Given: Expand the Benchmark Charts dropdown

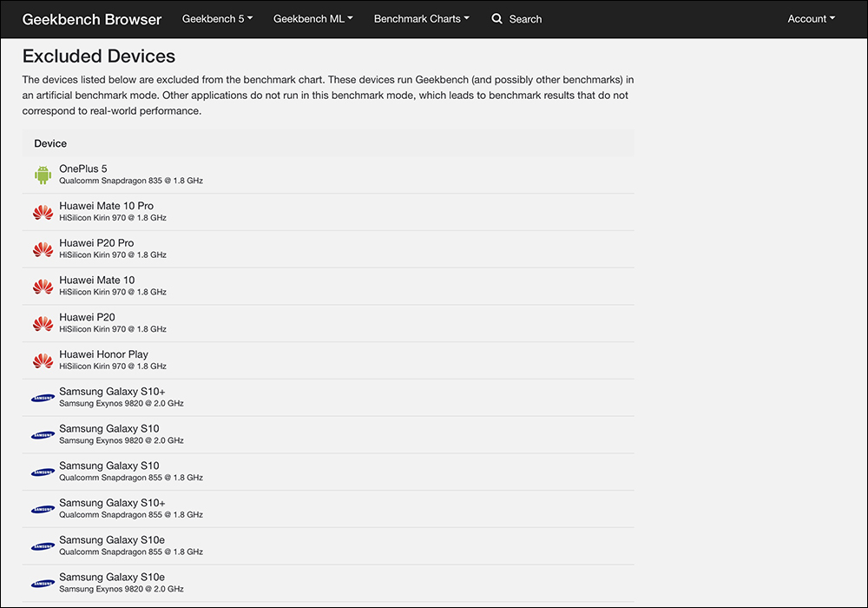Looking at the screenshot, I should pos(421,19).
